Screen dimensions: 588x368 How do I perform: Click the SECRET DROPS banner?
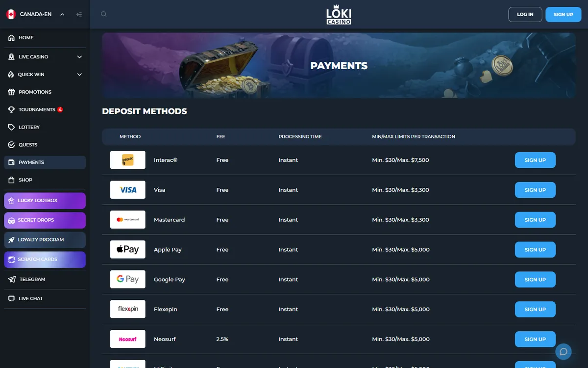point(45,220)
